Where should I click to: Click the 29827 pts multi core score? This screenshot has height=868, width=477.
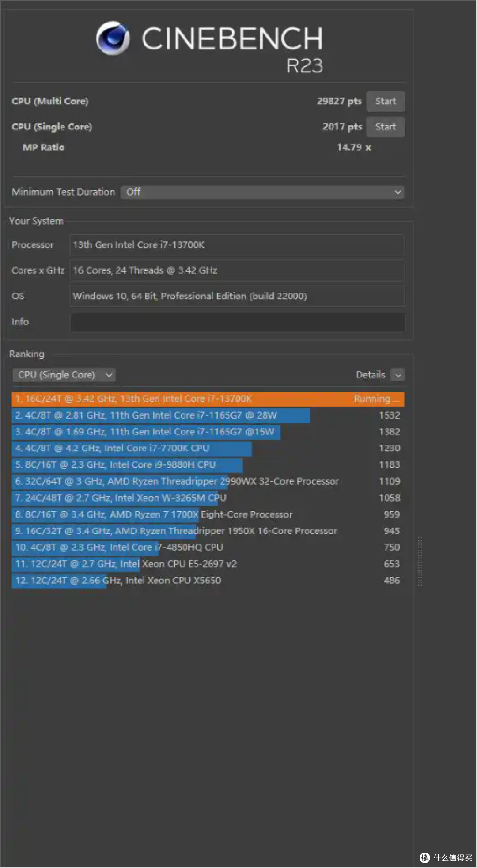click(x=339, y=101)
